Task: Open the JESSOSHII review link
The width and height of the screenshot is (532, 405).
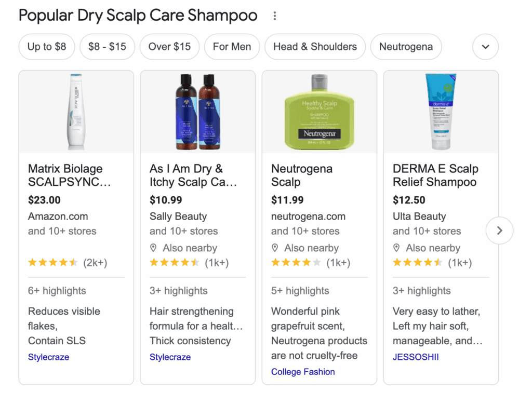Action: click(416, 357)
